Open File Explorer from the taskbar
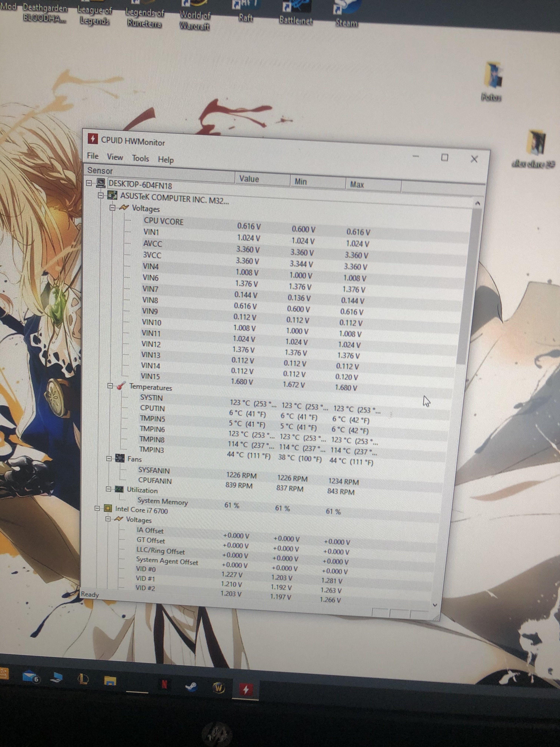 pyautogui.click(x=110, y=681)
